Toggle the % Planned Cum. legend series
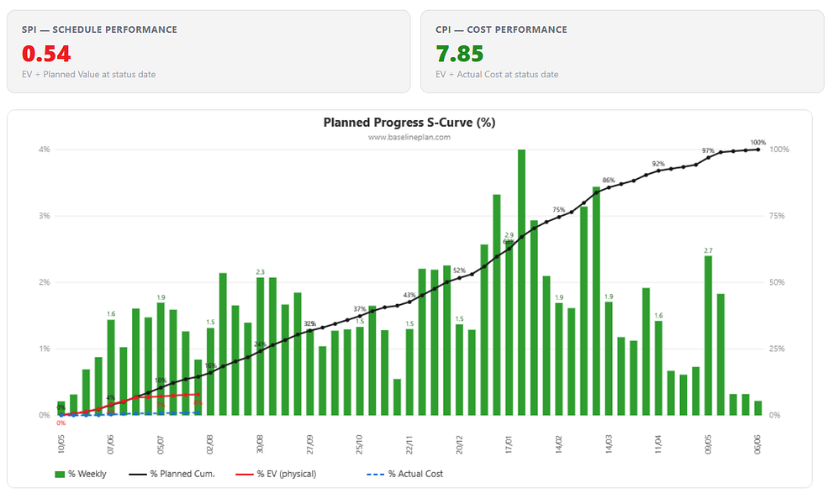839x504 pixels. (171, 474)
